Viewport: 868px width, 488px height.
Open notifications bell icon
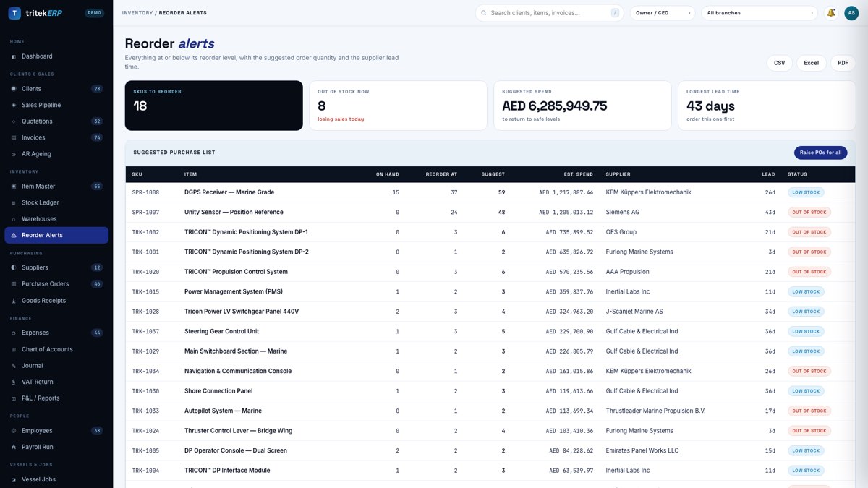point(831,13)
